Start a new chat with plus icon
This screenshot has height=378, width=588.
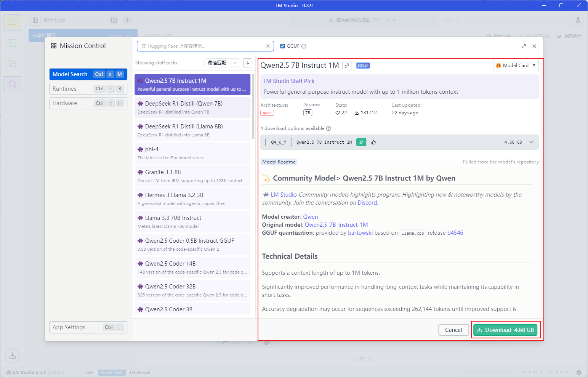point(128,20)
